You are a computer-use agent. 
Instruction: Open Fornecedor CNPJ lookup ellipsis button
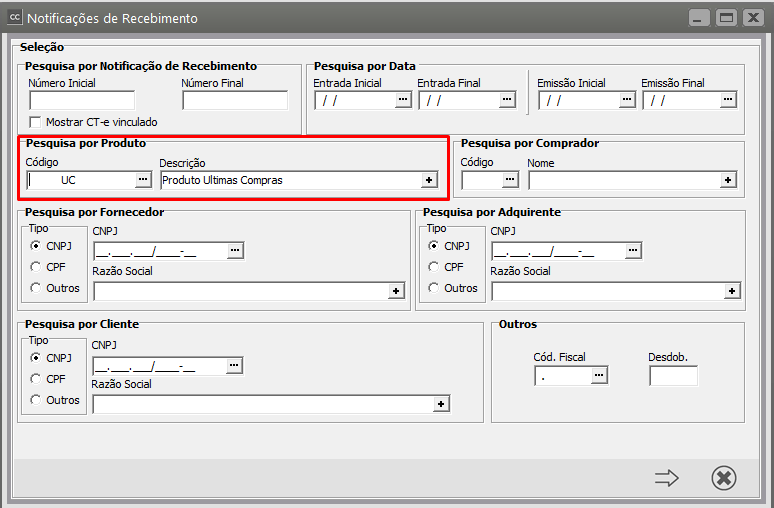(235, 251)
